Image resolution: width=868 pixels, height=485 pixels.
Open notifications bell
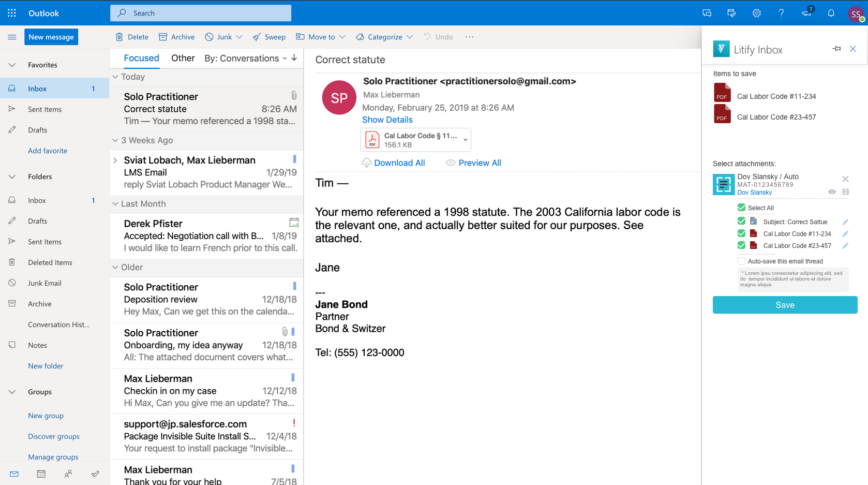(831, 13)
